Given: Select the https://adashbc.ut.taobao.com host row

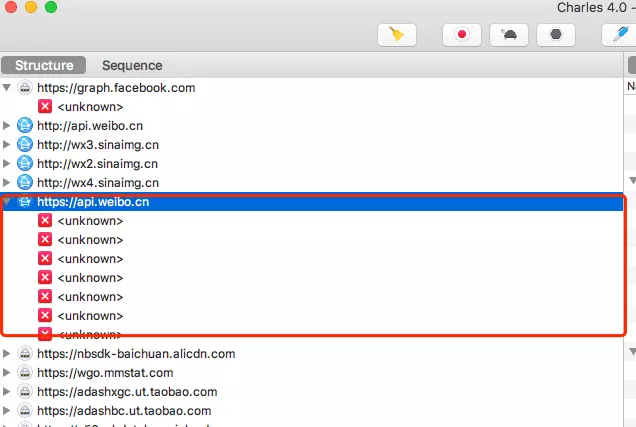Looking at the screenshot, I should tap(312, 411).
